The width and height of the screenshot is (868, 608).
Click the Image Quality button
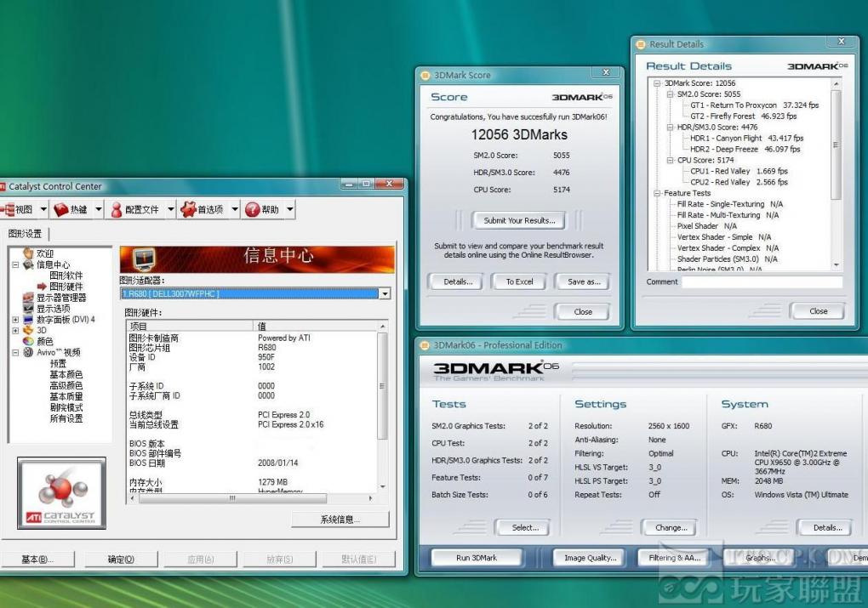(590, 558)
